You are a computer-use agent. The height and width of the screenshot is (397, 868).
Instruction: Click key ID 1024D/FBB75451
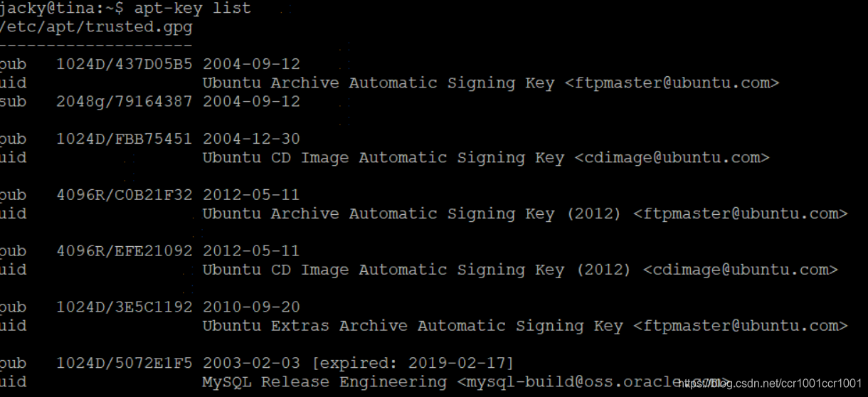click(x=124, y=139)
